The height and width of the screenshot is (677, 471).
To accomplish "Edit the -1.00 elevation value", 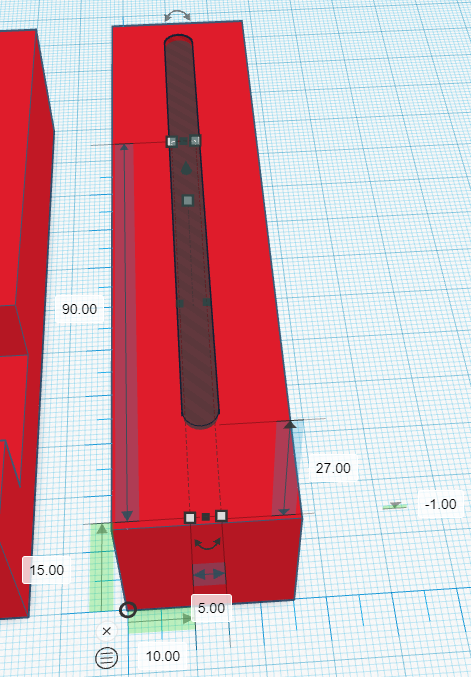I will point(440,504).
